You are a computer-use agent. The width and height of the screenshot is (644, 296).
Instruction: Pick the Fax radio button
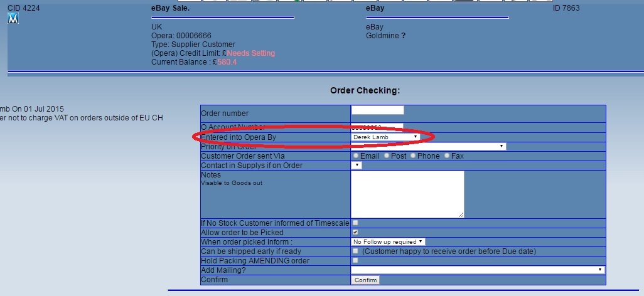(447, 156)
